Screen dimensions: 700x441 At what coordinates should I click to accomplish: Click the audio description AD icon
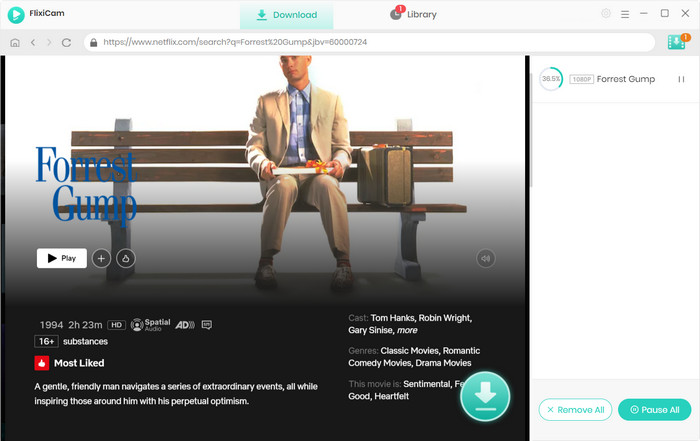tap(185, 325)
